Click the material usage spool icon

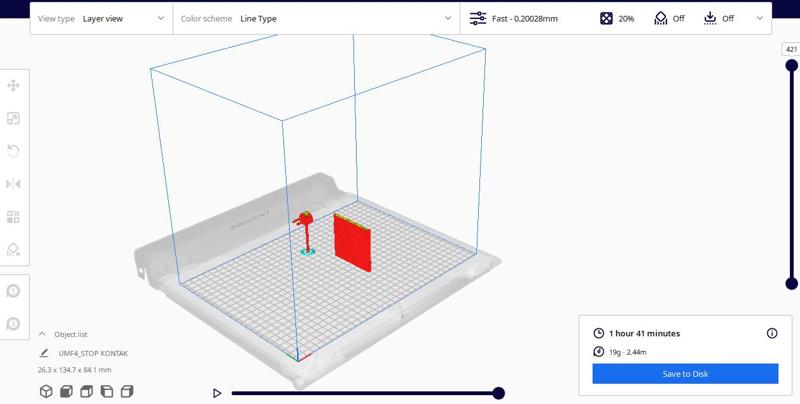(598, 352)
